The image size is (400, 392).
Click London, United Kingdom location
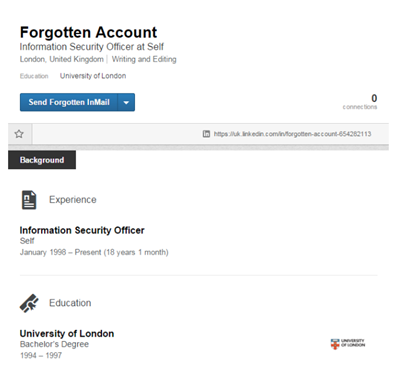(x=62, y=59)
